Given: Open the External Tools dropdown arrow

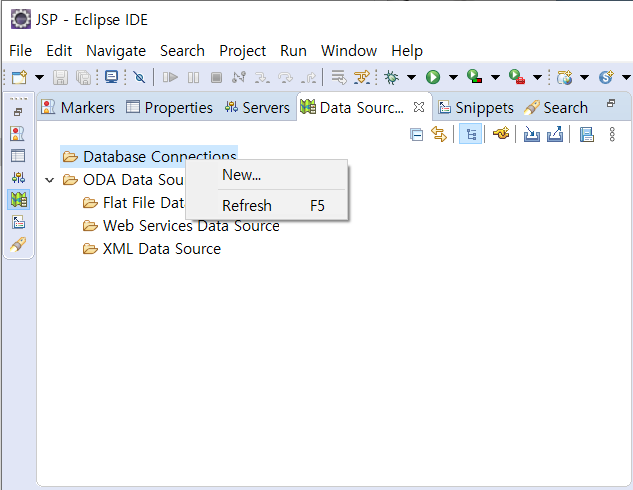Looking at the screenshot, I should pos(537,77).
